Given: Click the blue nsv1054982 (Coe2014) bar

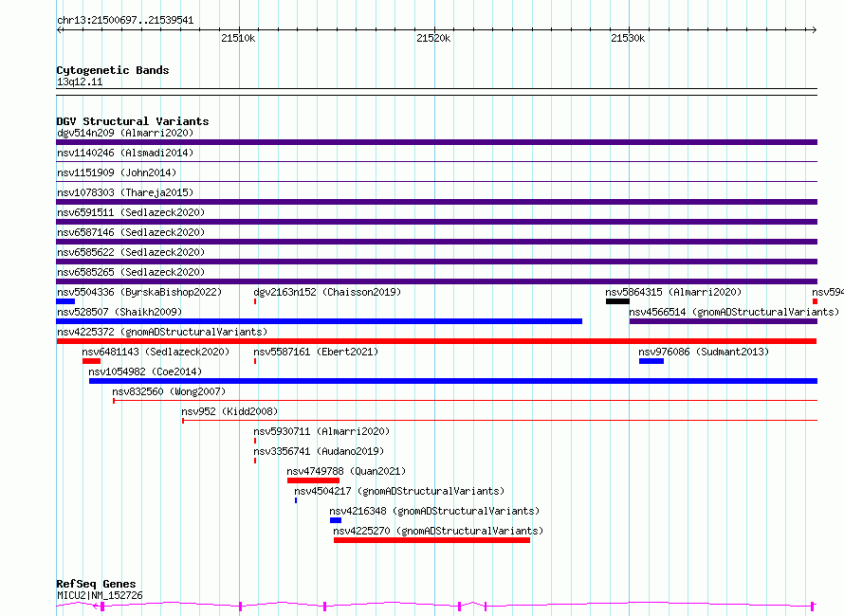Looking at the screenshot, I should 453,381.
